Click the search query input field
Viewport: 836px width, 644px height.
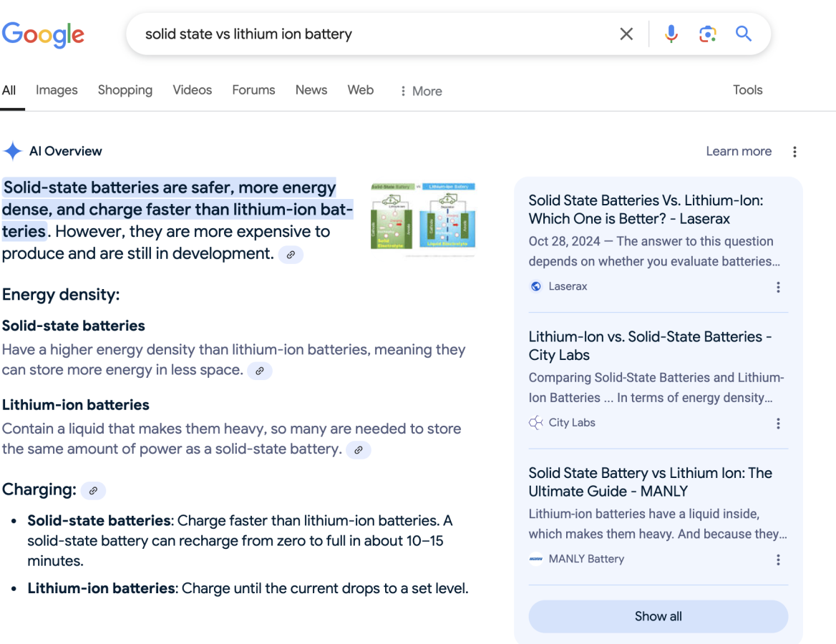point(372,34)
